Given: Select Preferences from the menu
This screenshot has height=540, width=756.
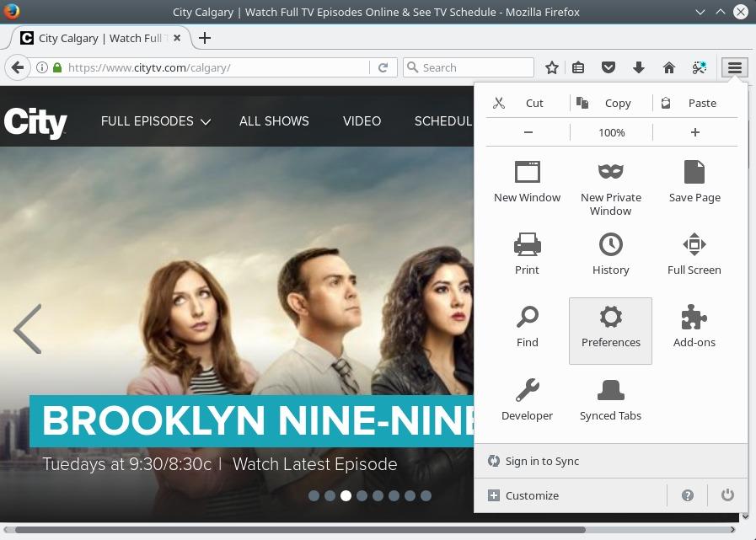Looking at the screenshot, I should tap(610, 330).
